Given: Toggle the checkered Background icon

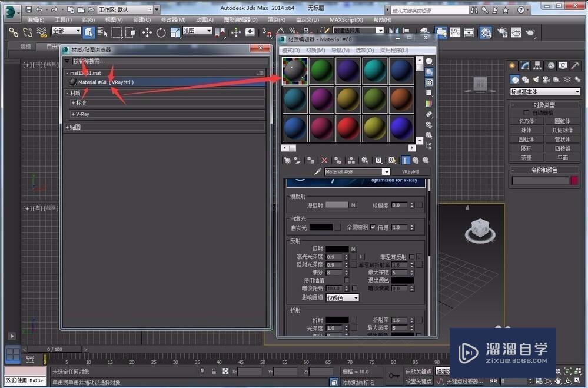Looking at the screenshot, I should (429, 82).
